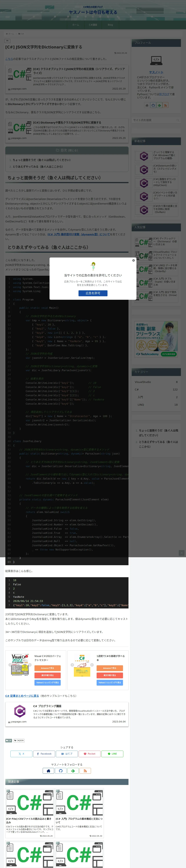
Task: Click sidebar contents item ちょっと面倒そうだ
Action: click(x=158, y=433)
